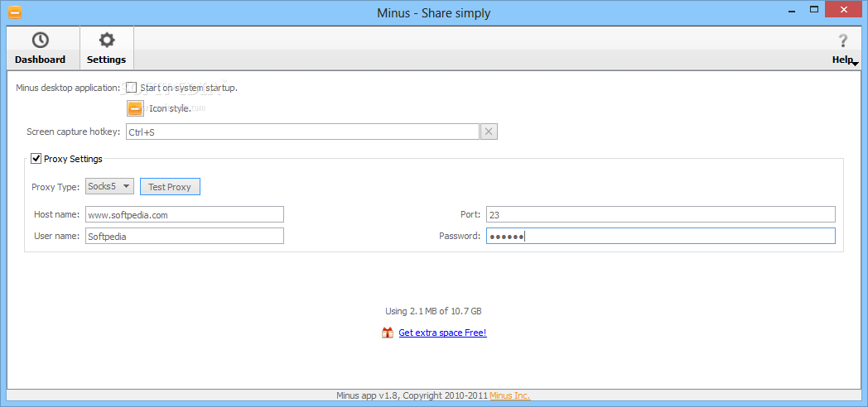Enable Start on system startup checkbox

131,88
